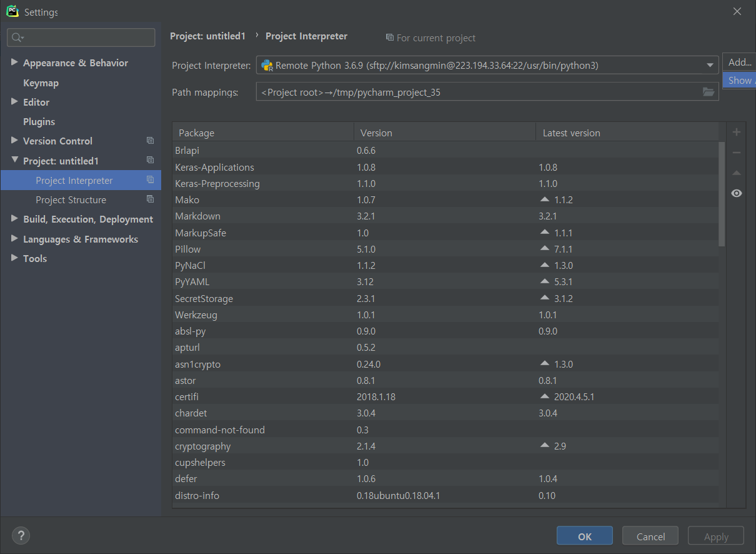Open the Plugins settings page
Viewport: 756px width, 554px height.
(x=39, y=121)
